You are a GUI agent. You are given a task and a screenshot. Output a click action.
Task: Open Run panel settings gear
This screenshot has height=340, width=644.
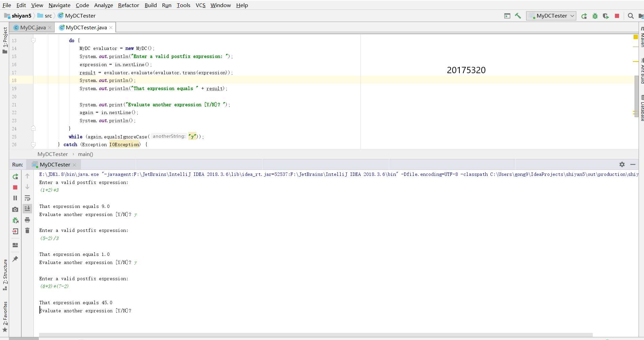[622, 164]
